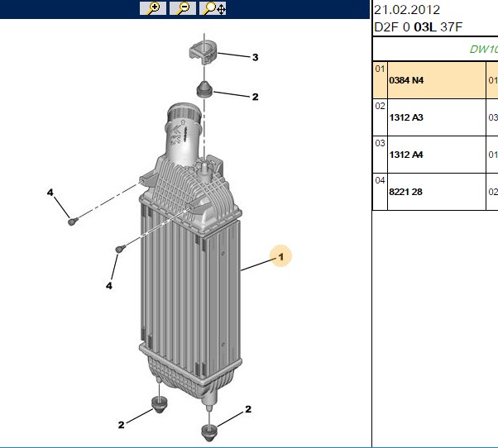The width and height of the screenshot is (498, 448).
Task: Click the intercooler body in the diagram
Action: (x=190, y=285)
